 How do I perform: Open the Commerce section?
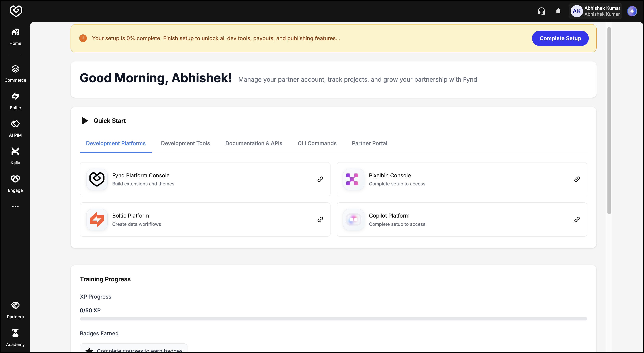pos(15,73)
